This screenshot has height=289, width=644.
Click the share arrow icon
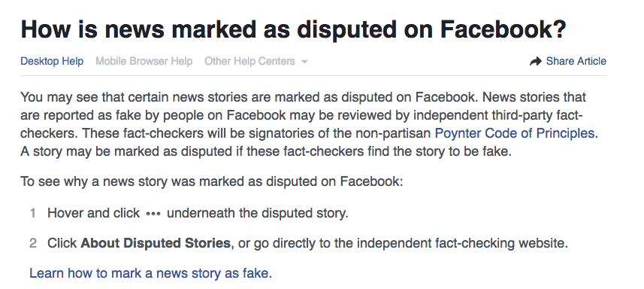(x=536, y=62)
